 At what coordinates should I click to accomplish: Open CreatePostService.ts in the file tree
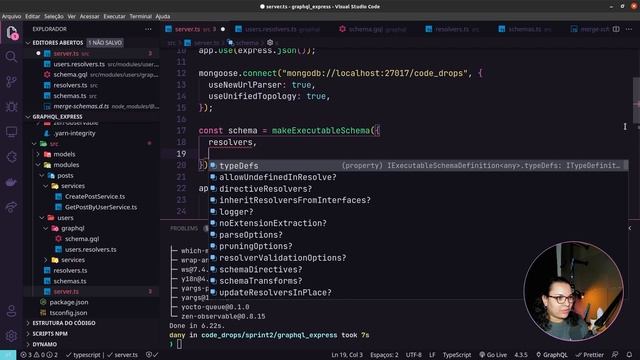[x=95, y=197]
